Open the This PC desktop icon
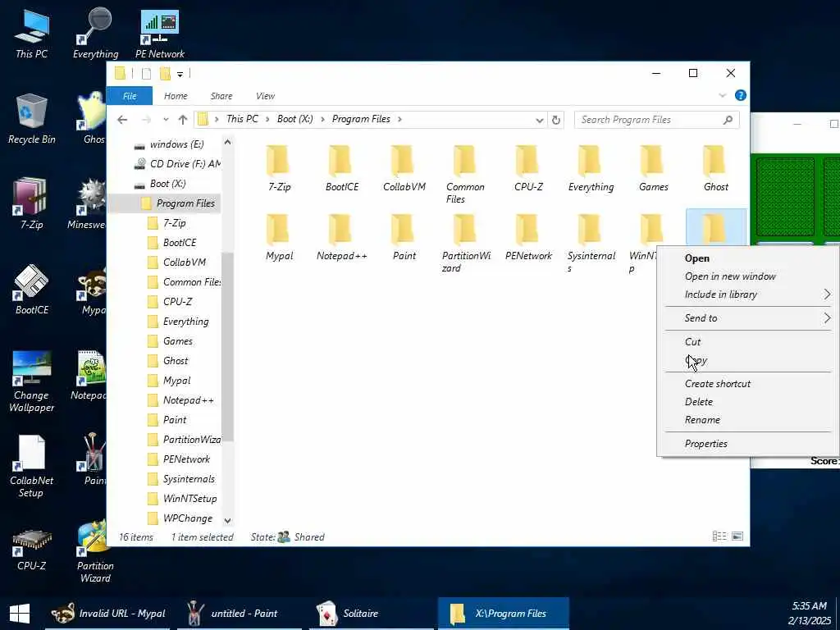This screenshot has width=840, height=630. (x=32, y=33)
